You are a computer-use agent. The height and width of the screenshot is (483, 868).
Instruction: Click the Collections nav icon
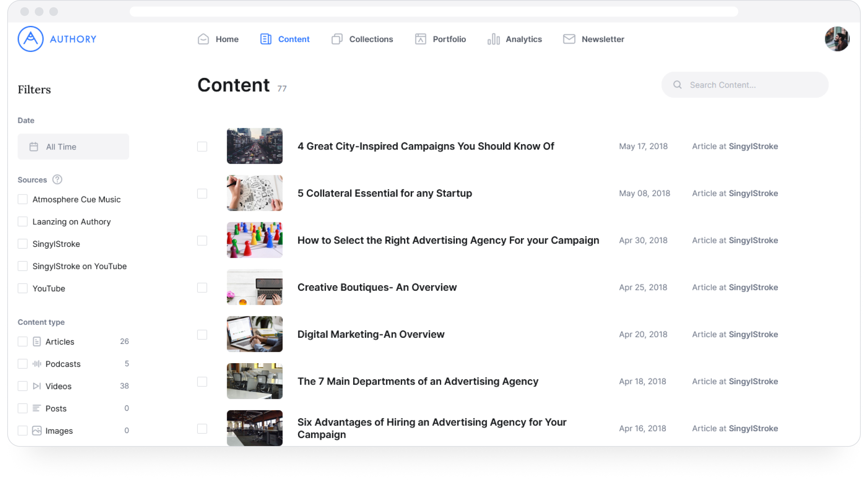click(x=337, y=39)
